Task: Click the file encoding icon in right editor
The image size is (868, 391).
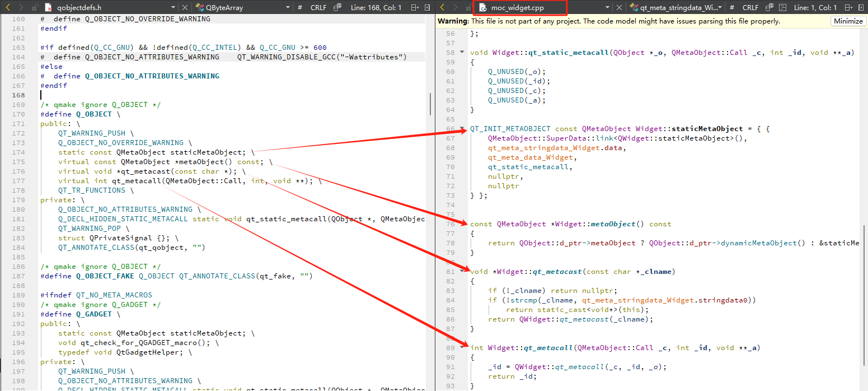Action: pos(769,7)
